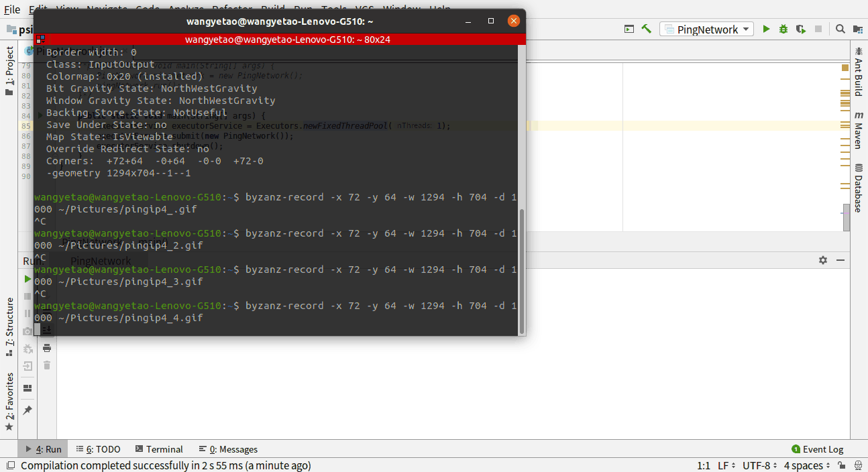Open the 0: Messages tool window
The height and width of the screenshot is (472, 868).
pyautogui.click(x=228, y=449)
